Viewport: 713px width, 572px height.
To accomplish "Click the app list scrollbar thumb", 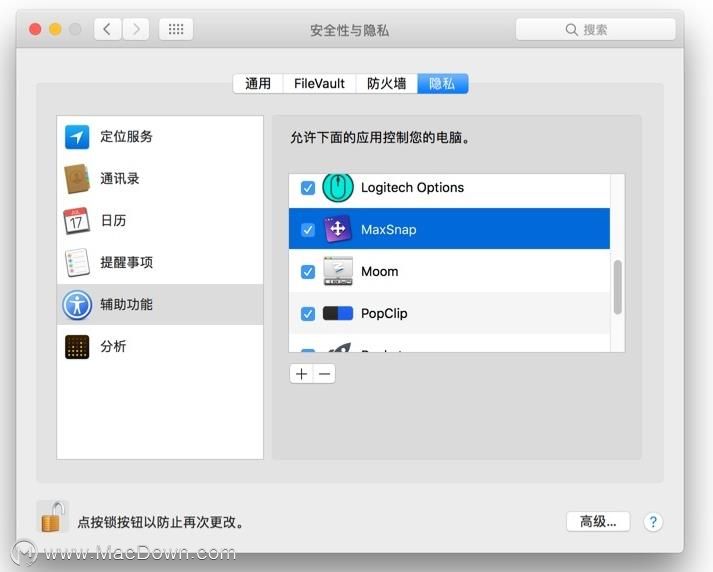I will [x=617, y=287].
